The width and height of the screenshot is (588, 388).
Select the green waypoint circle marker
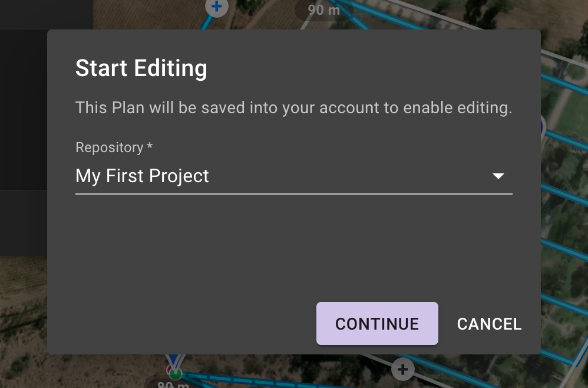point(175,374)
